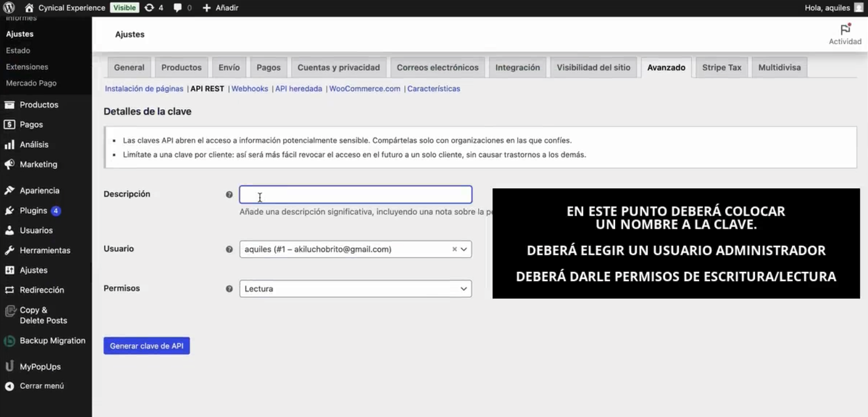Click the Añadir new content menu
Viewport: 868px width, 417px height.
[221, 8]
